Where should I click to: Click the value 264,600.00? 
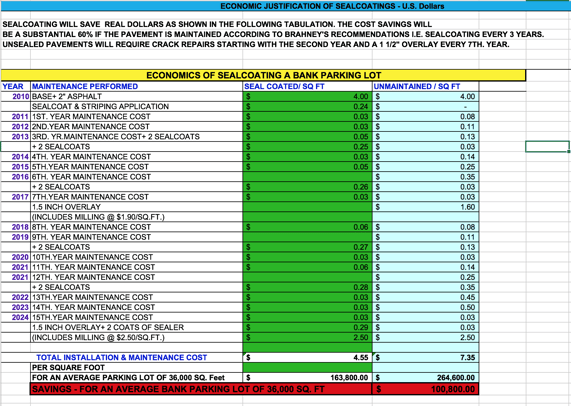(x=425, y=377)
